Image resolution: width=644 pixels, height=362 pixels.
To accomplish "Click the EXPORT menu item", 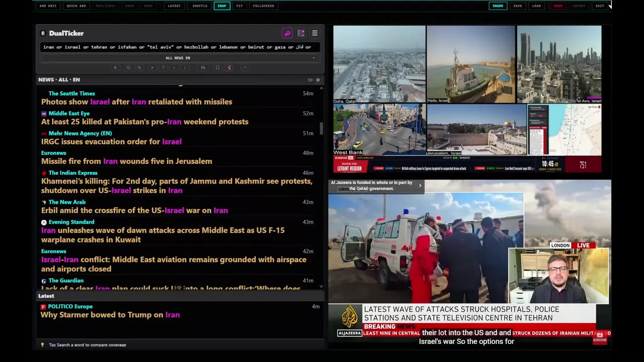I will (x=579, y=6).
